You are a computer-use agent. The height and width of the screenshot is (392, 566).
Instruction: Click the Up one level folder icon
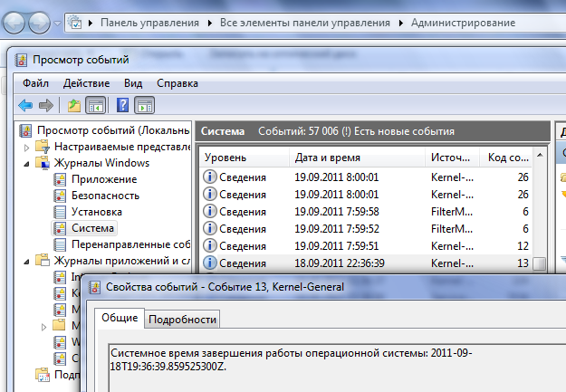pos(74,105)
